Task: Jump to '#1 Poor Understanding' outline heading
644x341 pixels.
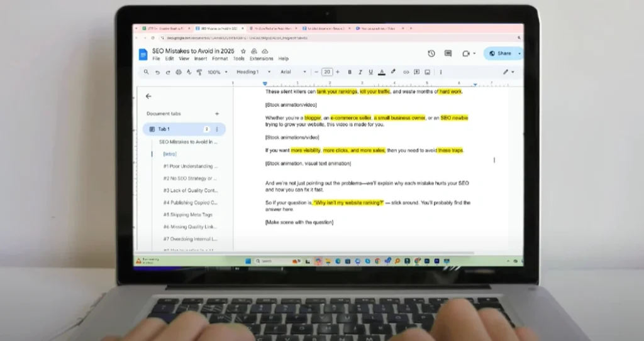Action: [x=190, y=166]
